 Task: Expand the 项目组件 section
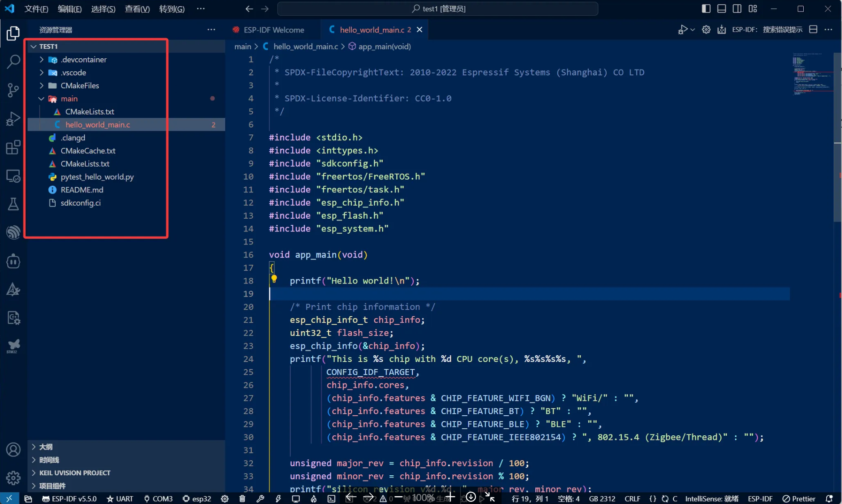126,486
